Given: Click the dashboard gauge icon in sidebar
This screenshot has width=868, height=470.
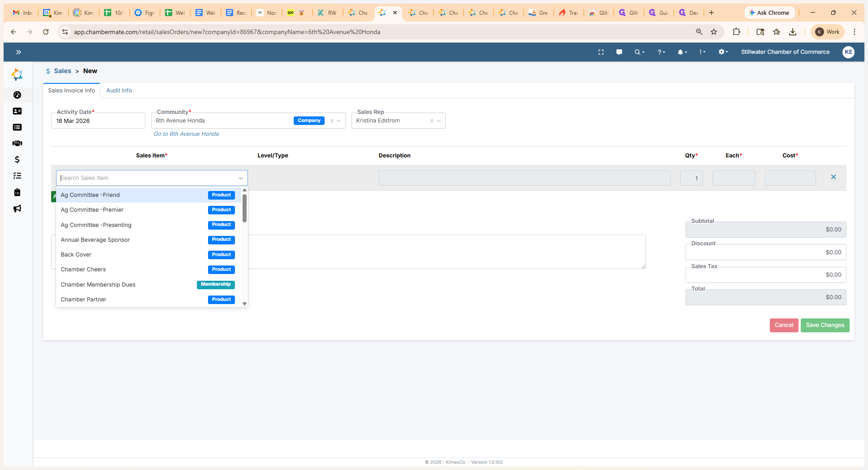Looking at the screenshot, I should [x=17, y=95].
